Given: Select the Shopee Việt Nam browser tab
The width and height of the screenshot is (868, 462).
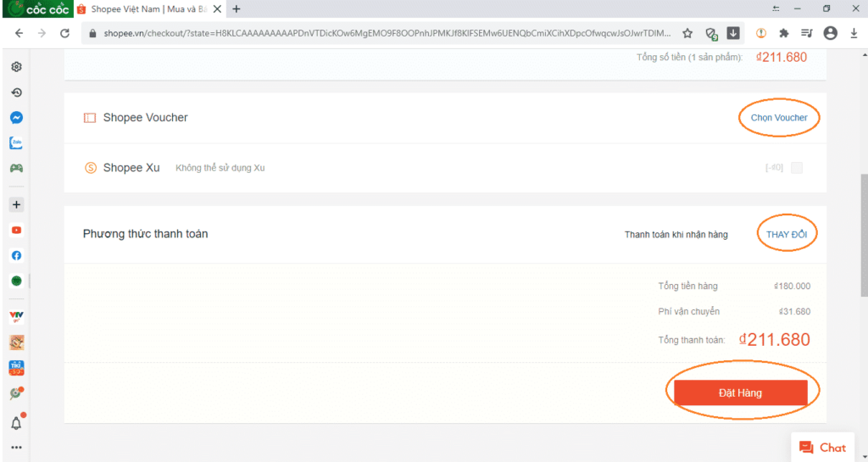Looking at the screenshot, I should pyautogui.click(x=148, y=9).
